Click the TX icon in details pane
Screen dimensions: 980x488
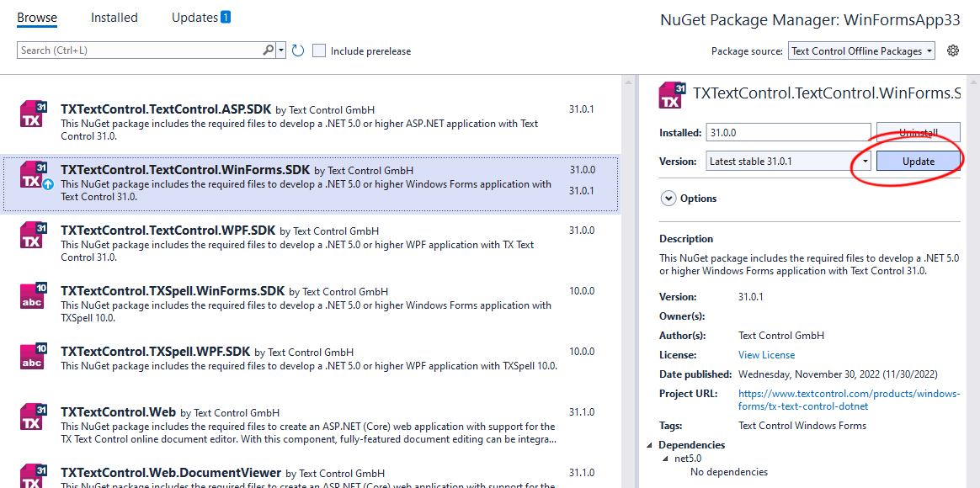pyautogui.click(x=673, y=96)
